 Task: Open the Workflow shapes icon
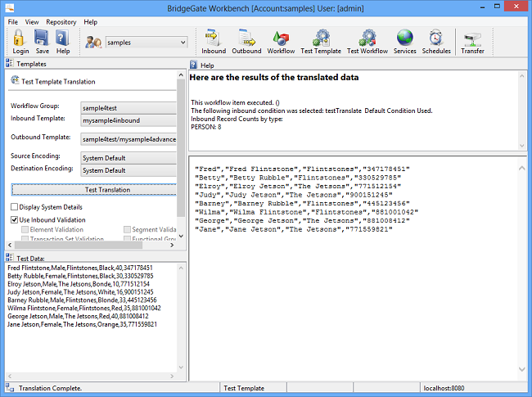[x=281, y=38]
